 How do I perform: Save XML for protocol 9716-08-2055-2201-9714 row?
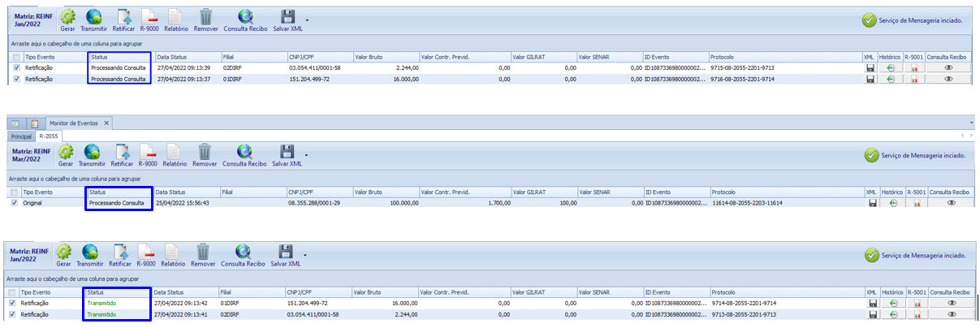(870, 79)
